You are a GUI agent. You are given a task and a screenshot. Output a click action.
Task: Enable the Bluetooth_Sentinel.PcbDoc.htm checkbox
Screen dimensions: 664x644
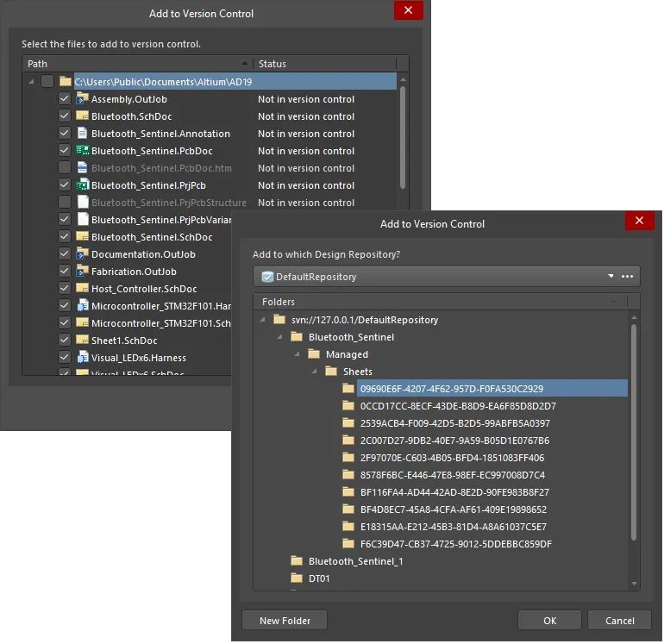(65, 168)
